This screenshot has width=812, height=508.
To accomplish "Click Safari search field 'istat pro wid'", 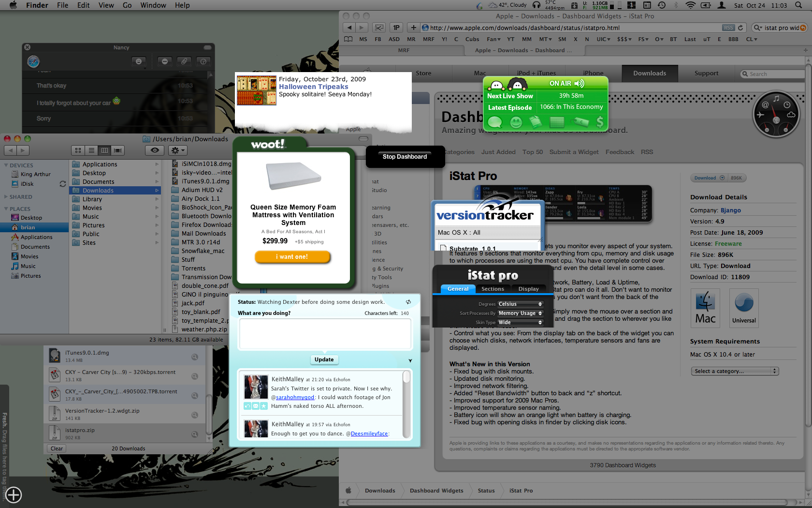I will click(x=779, y=28).
